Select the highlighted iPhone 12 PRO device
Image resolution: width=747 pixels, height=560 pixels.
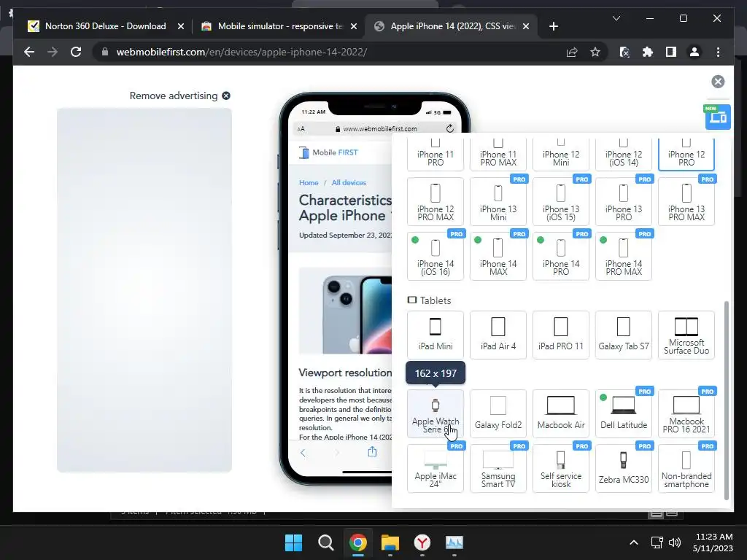point(686,154)
